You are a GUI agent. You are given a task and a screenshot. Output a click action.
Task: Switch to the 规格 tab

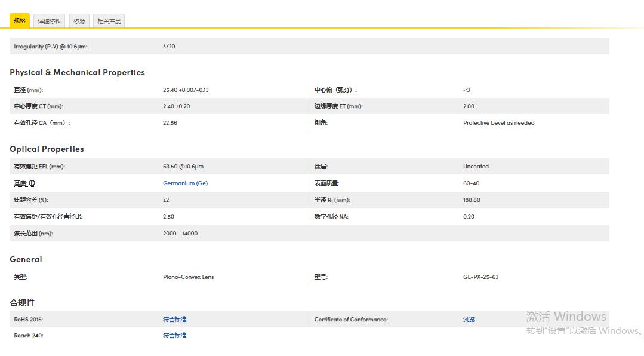coord(20,20)
